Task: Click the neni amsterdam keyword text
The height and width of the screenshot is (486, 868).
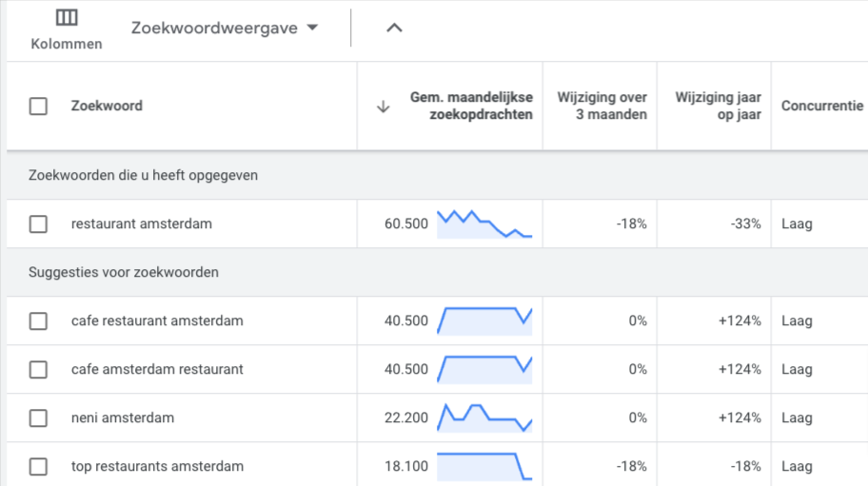Action: click(x=123, y=418)
